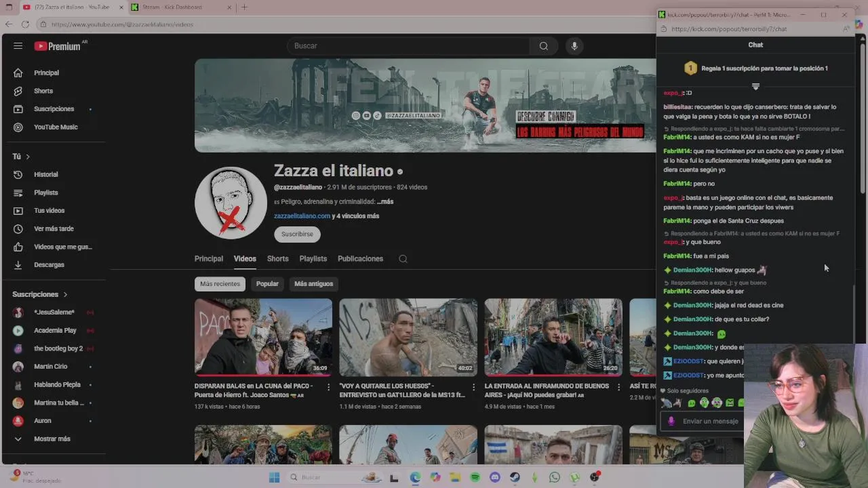The height and width of the screenshot is (488, 868).
Task: Open Ver más tarde in the sidebar
Action: (x=54, y=228)
